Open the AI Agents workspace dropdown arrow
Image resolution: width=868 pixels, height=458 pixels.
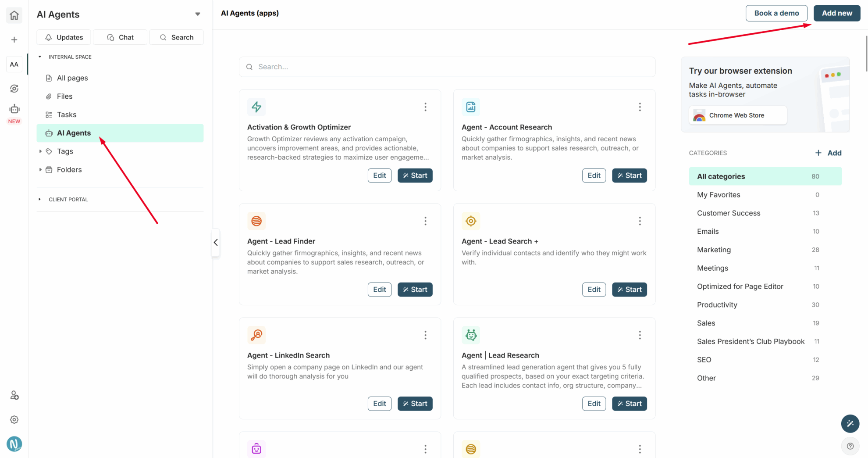(198, 14)
